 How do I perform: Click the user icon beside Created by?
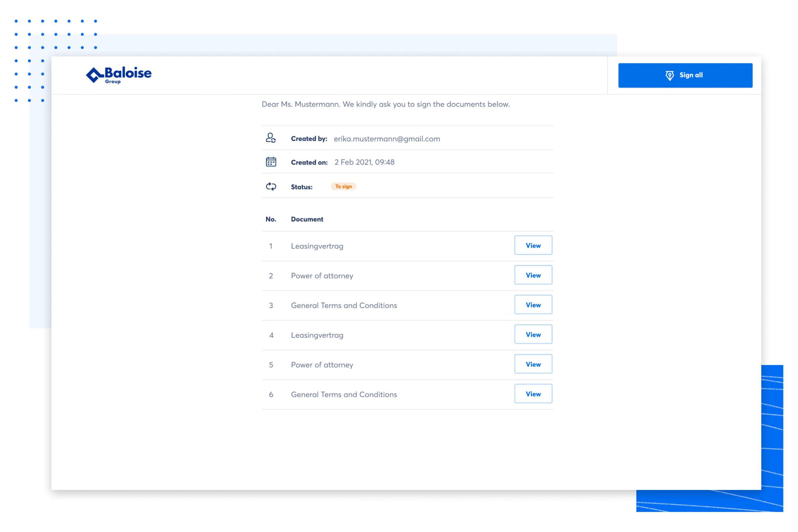271,138
